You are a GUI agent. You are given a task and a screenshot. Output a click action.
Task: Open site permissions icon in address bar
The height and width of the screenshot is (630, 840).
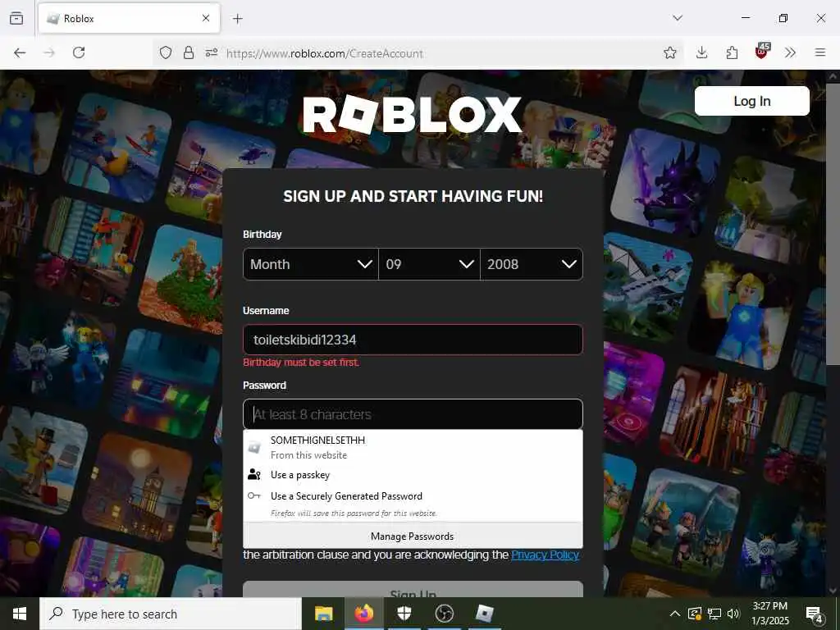pyautogui.click(x=212, y=52)
